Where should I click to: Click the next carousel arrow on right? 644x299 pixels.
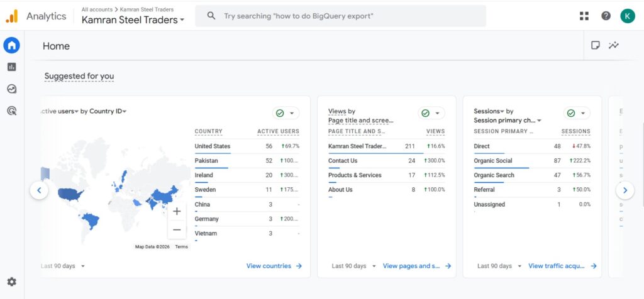[625, 190]
